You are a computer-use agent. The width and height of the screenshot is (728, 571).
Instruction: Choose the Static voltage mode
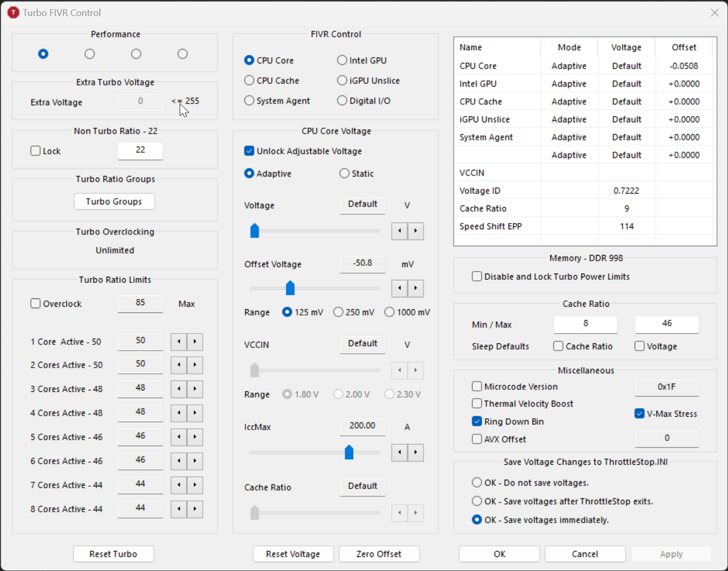[357, 173]
